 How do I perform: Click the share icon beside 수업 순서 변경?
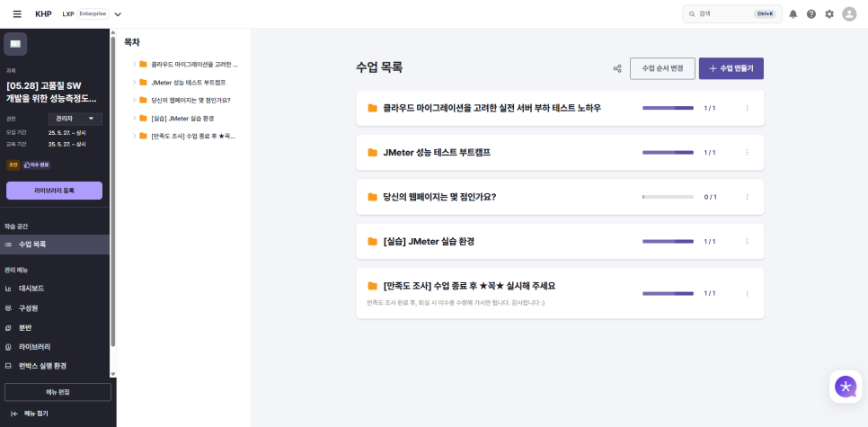(617, 68)
